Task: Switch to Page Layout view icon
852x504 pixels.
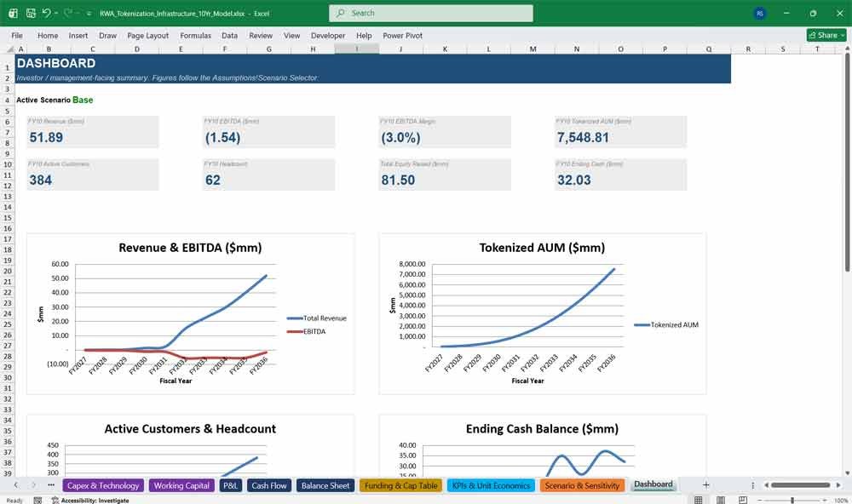Action: click(721, 500)
